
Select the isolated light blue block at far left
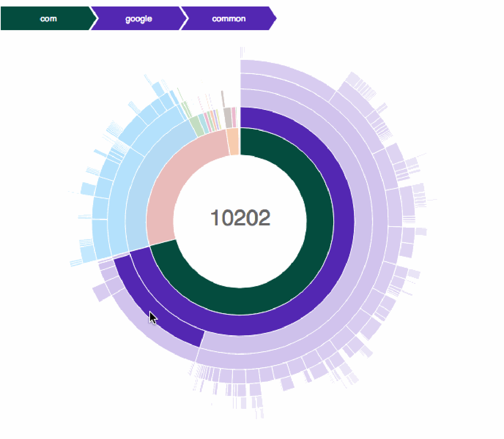pos(88,189)
